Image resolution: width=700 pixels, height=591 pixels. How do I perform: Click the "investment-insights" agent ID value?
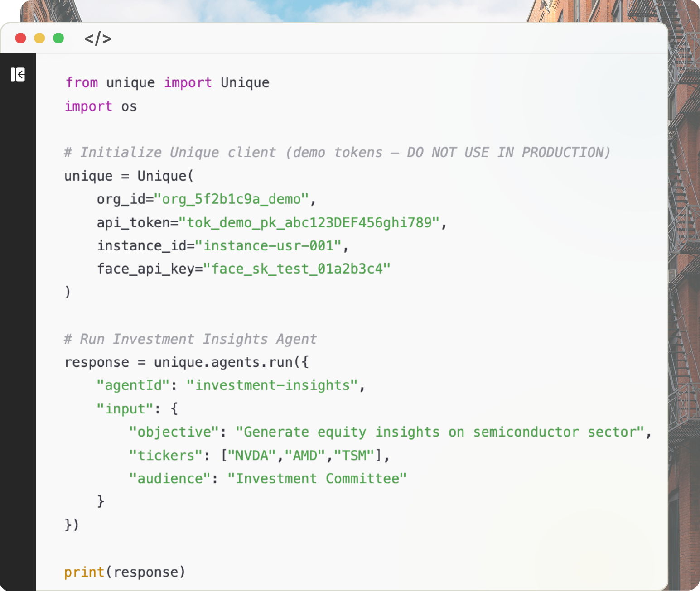tap(272, 385)
